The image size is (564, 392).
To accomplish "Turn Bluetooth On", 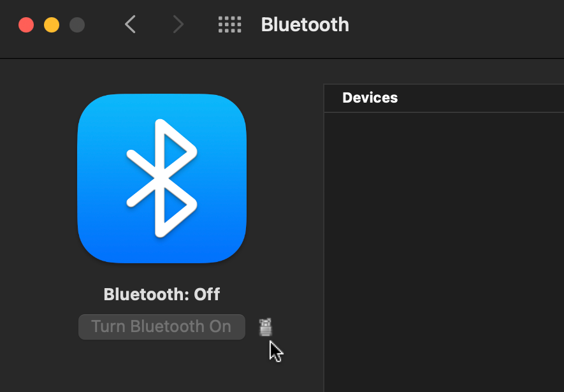I will point(162,327).
